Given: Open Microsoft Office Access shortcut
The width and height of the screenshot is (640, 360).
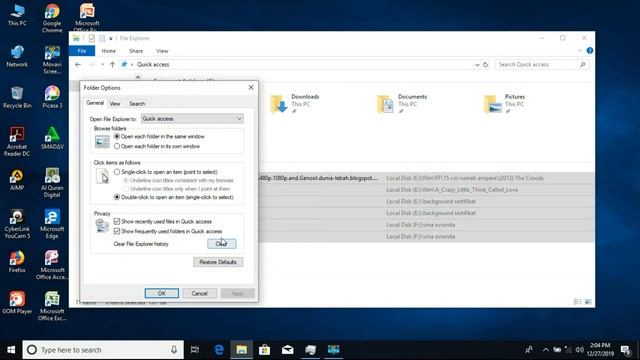Looking at the screenshot, I should (x=52, y=265).
